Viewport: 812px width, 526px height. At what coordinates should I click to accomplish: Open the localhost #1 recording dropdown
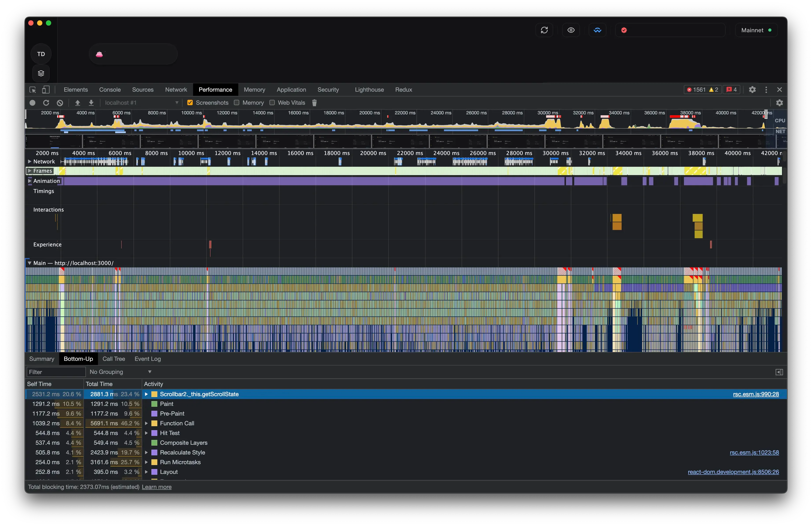pyautogui.click(x=142, y=103)
